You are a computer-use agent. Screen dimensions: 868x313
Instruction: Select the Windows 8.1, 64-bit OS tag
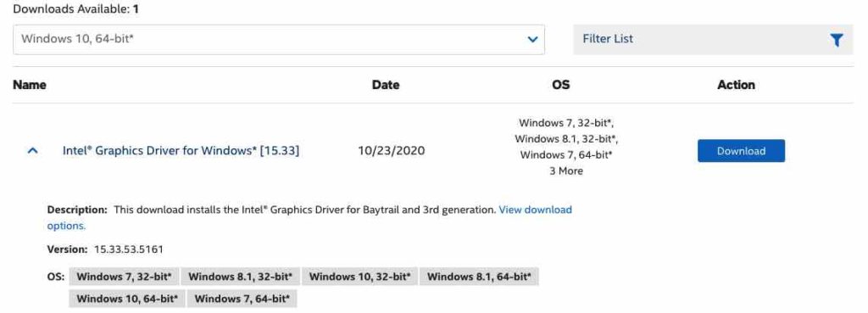click(x=479, y=277)
